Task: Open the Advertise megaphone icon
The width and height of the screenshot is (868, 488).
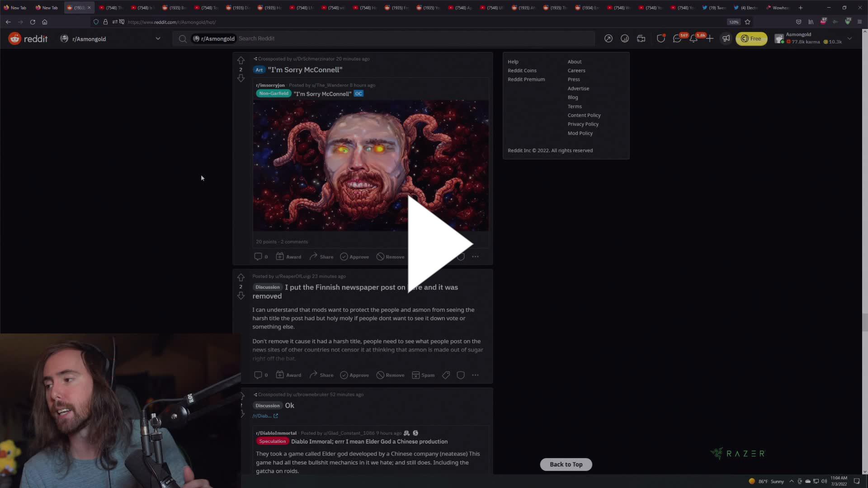Action: [x=726, y=38]
